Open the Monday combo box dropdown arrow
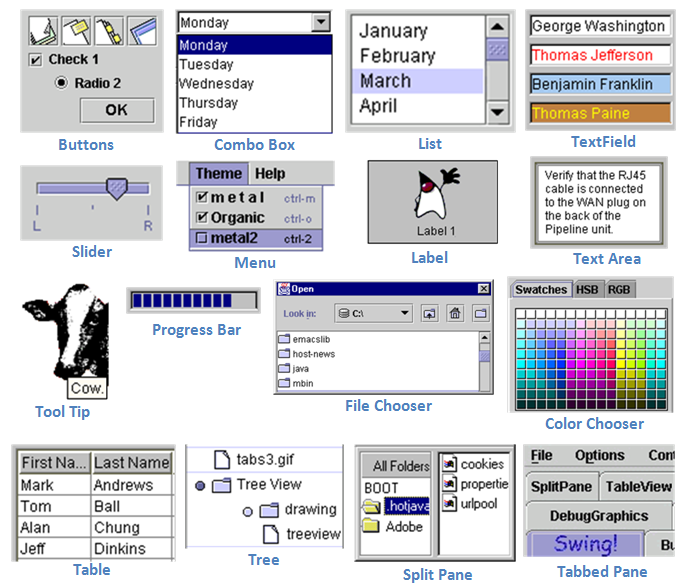The image size is (690, 585). 320,22
